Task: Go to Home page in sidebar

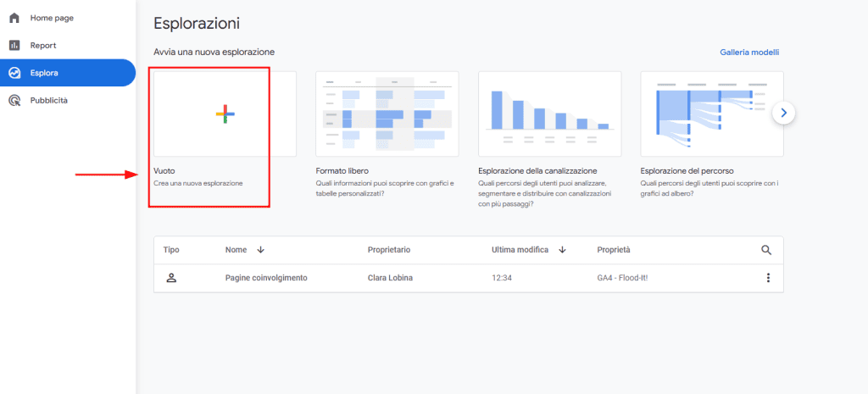Action: pyautogui.click(x=52, y=19)
